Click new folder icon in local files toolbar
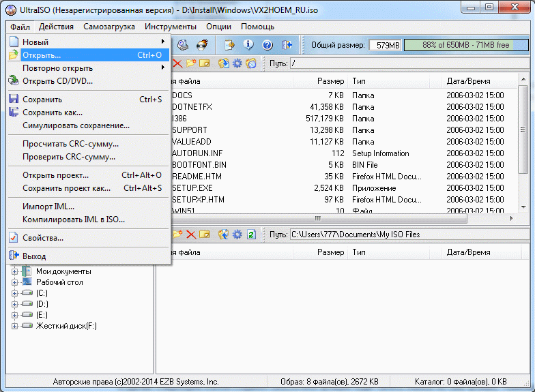The height and width of the screenshot is (392, 535). click(177, 235)
